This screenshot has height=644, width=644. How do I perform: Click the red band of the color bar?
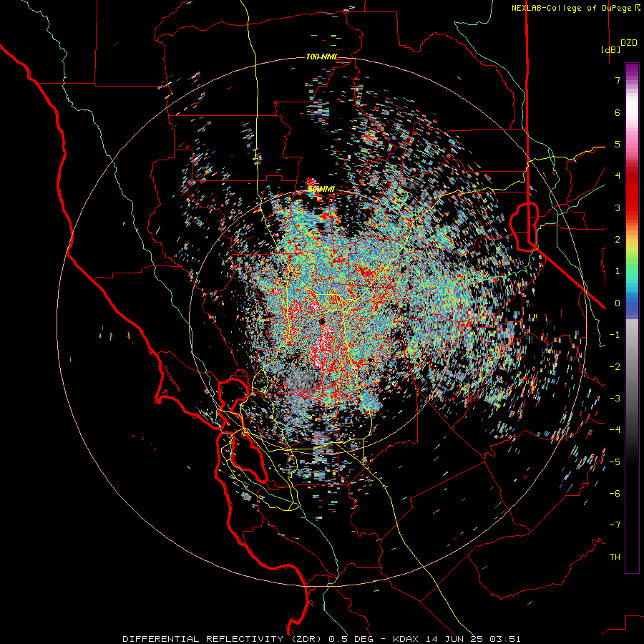click(632, 193)
